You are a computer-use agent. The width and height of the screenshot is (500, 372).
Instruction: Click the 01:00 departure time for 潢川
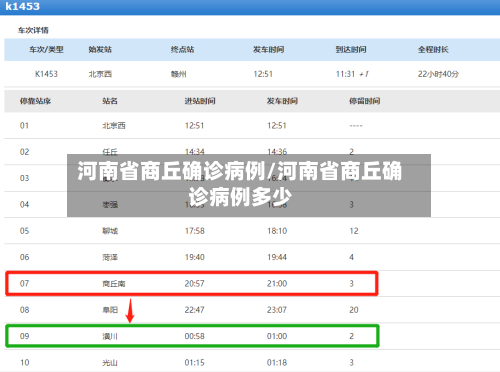tap(277, 336)
